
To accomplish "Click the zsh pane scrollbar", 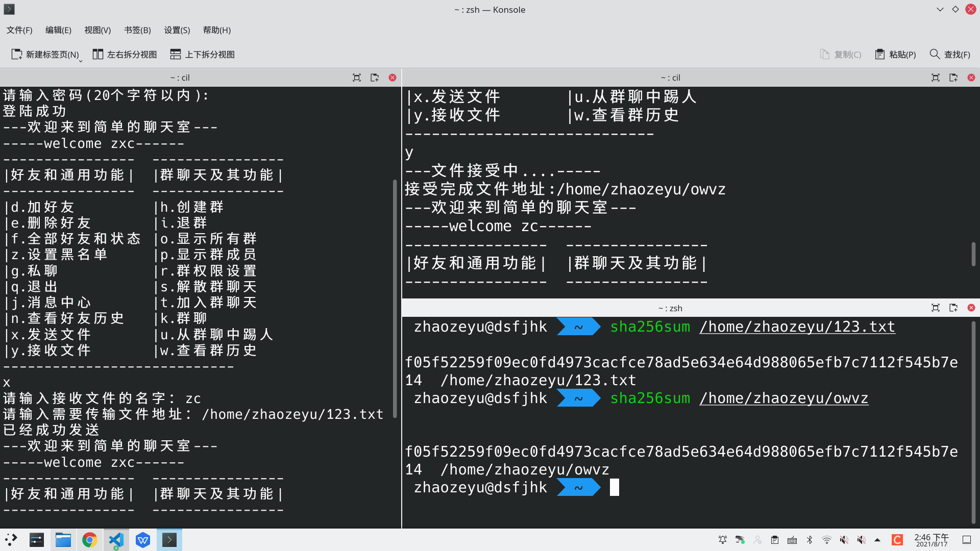I will coord(973,422).
